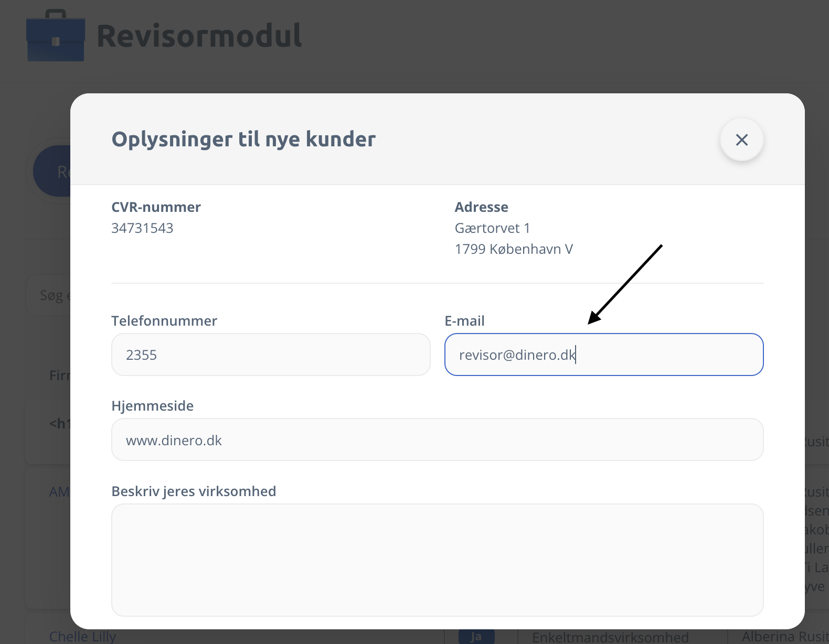Click the Søg search field behind the dialog
This screenshot has height=644, width=829.
(x=49, y=296)
